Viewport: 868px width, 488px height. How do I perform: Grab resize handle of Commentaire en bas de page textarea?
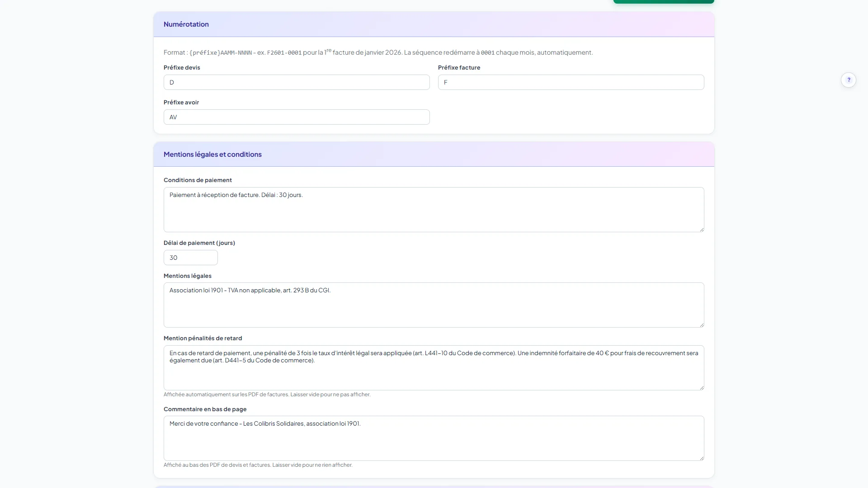pyautogui.click(x=702, y=458)
